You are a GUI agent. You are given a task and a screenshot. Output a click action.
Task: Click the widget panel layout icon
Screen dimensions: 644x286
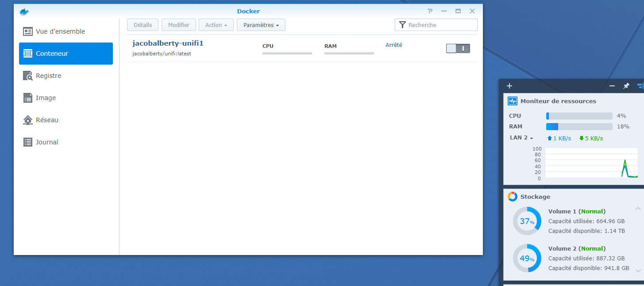tap(640, 86)
